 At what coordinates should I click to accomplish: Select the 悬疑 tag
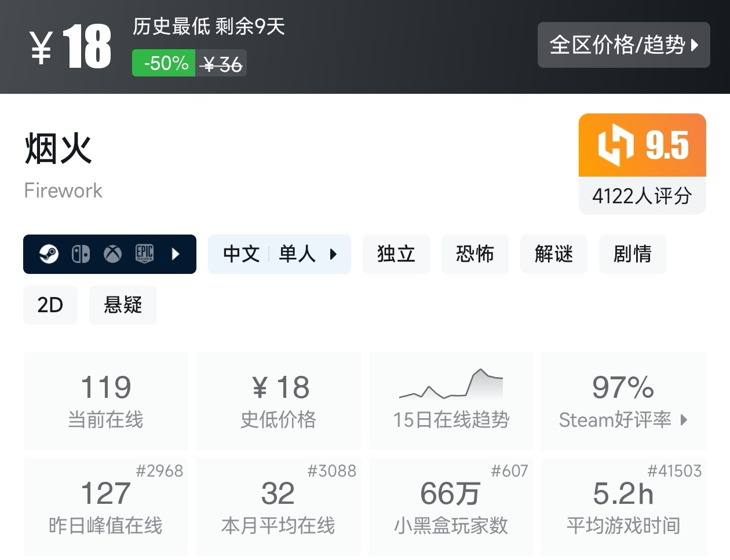click(x=122, y=305)
